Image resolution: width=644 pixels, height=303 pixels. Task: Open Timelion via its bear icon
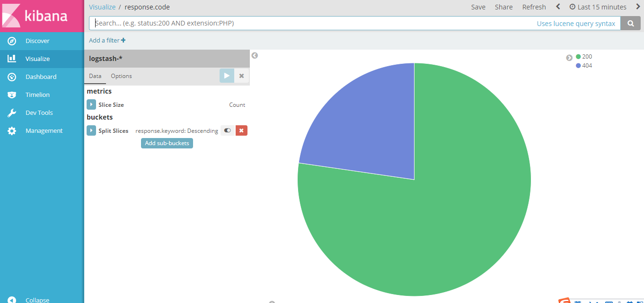[12, 95]
